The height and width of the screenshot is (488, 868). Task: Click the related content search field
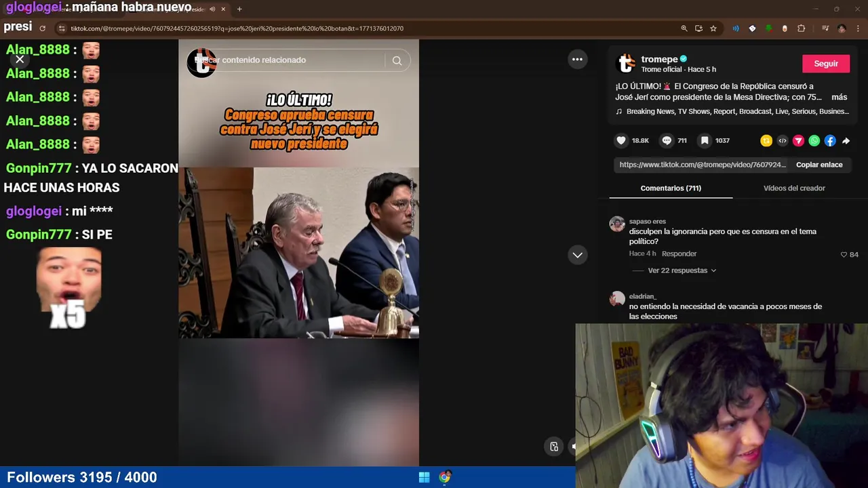290,60
